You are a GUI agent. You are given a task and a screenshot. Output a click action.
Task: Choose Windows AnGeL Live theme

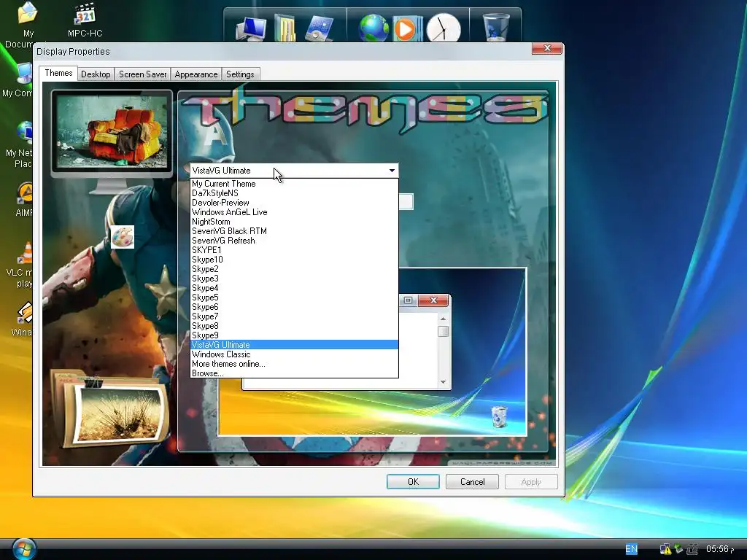click(x=294, y=212)
